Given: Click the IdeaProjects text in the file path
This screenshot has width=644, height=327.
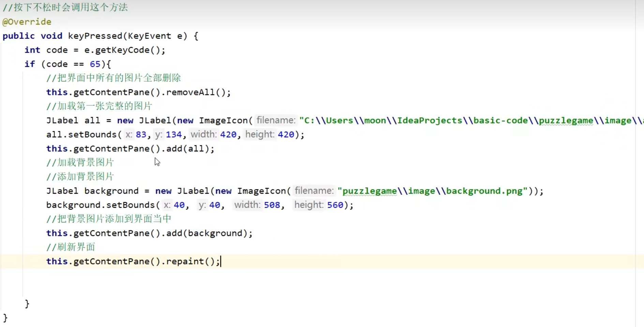Looking at the screenshot, I should pyautogui.click(x=429, y=121).
